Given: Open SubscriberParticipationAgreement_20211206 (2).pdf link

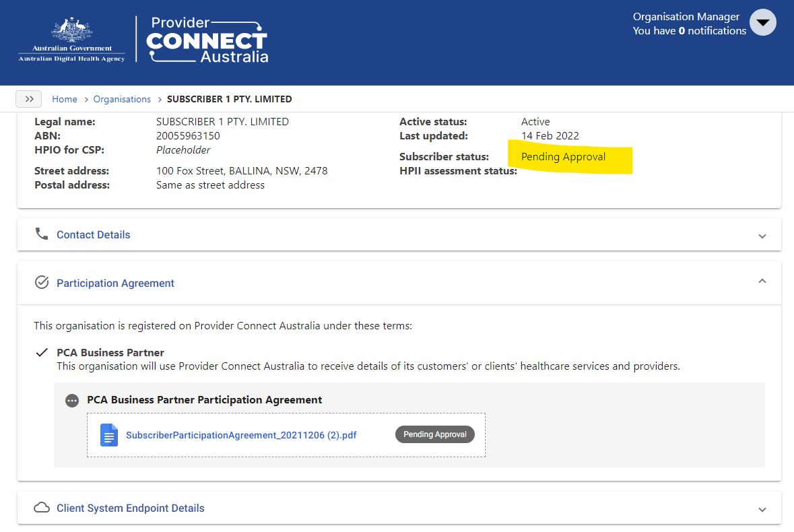Looking at the screenshot, I should coord(241,435).
